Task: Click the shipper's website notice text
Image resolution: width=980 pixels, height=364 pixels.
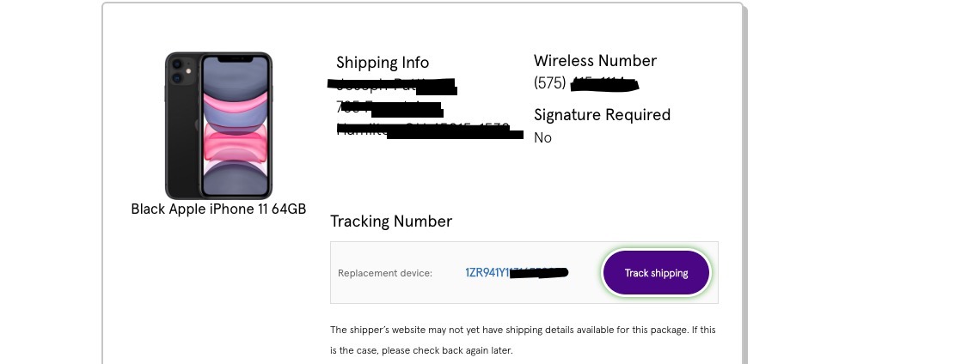Action: tap(522, 330)
